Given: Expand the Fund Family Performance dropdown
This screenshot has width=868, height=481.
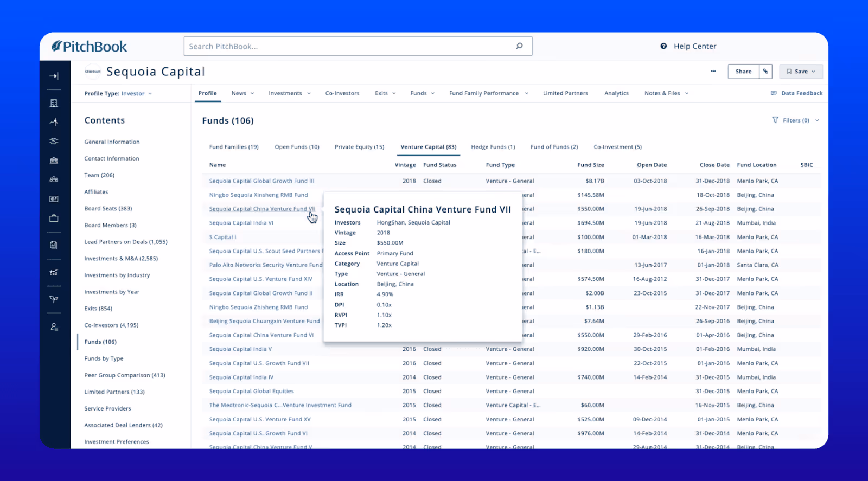Looking at the screenshot, I should [488, 93].
